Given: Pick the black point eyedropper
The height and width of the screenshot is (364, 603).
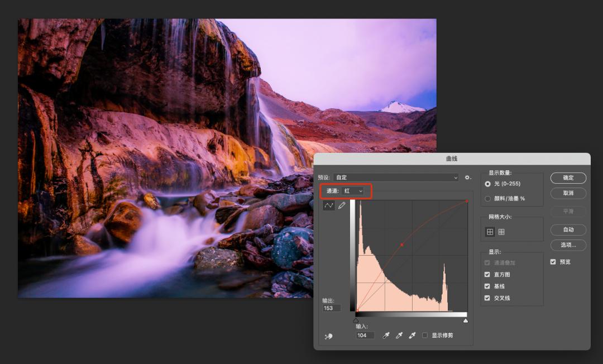Looking at the screenshot, I should [x=386, y=335].
